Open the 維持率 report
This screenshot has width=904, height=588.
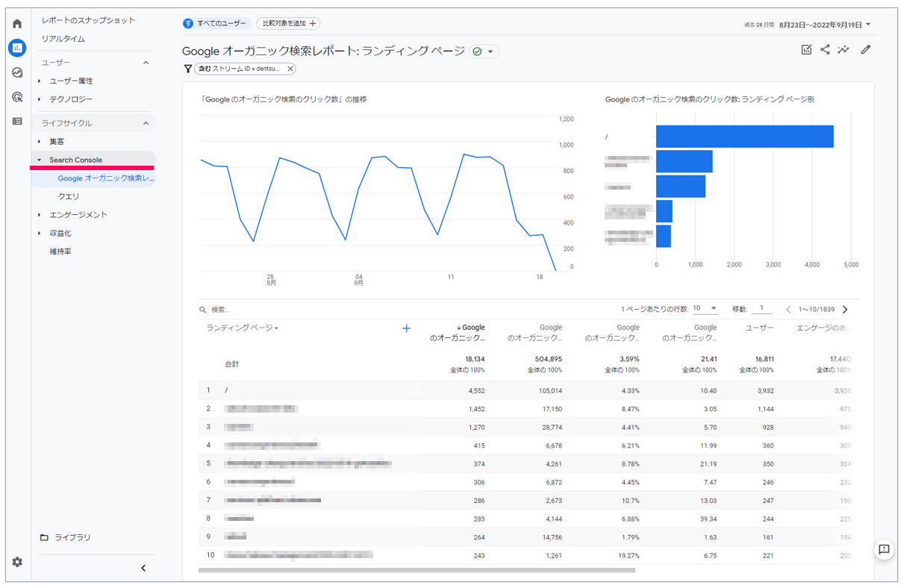click(60, 251)
